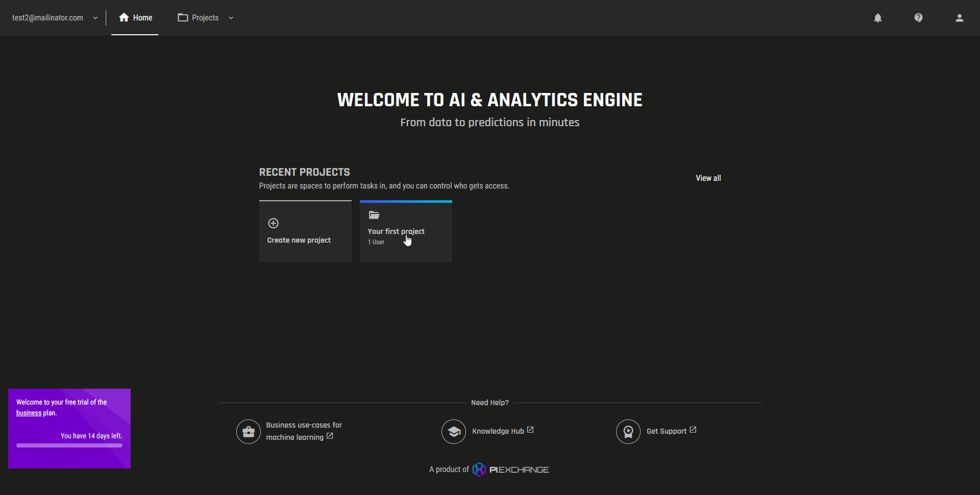Click the RECENT PROJECTS heading
Screen dimensions: 980x495
[x=305, y=172]
